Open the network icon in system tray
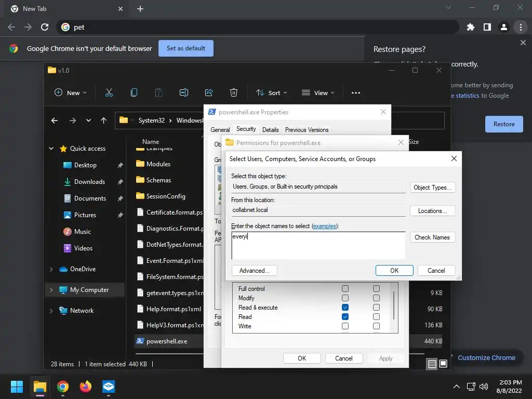This screenshot has height=399, width=532. (471, 387)
